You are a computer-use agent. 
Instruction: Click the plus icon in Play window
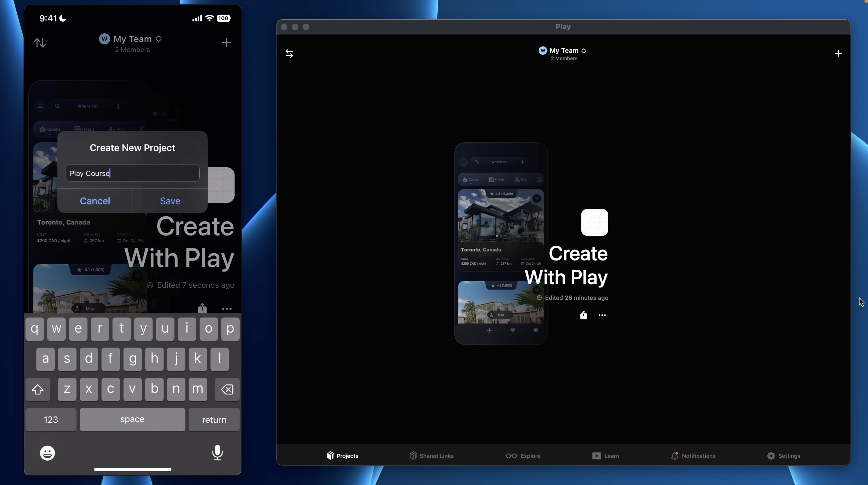pos(838,53)
